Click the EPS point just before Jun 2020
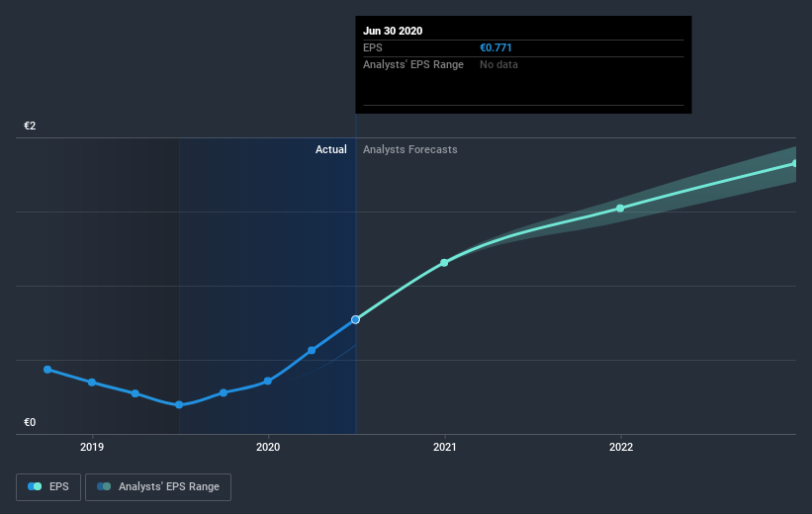The height and width of the screenshot is (514, 812). (x=312, y=351)
